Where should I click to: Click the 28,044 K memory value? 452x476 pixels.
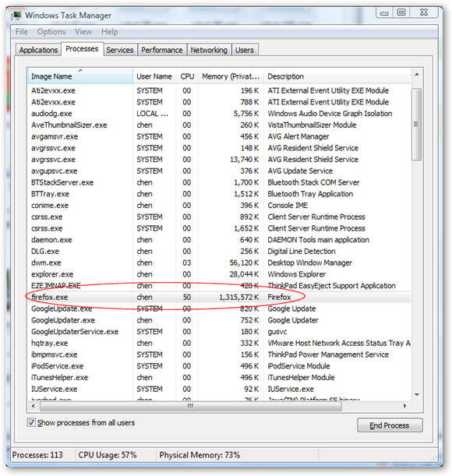tap(244, 274)
